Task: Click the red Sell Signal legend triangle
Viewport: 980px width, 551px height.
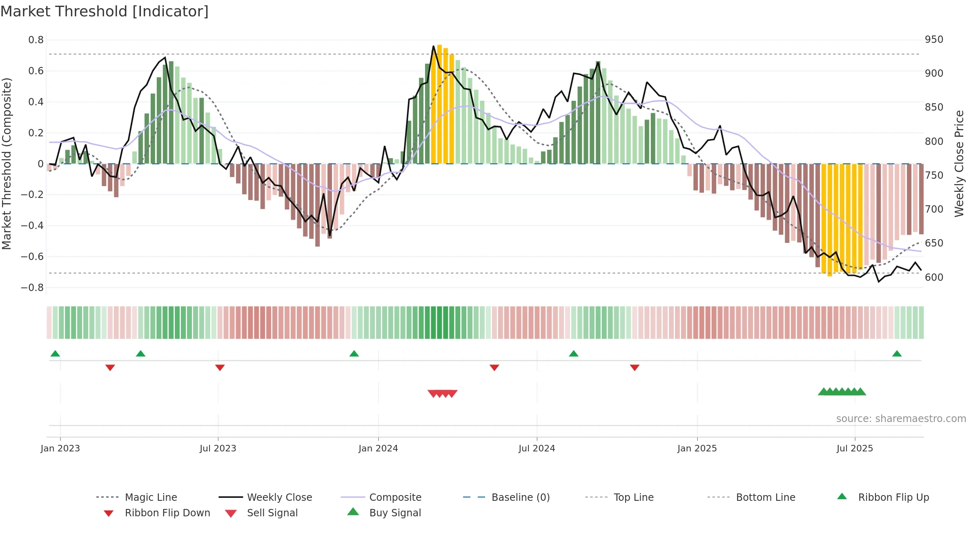Action: 231,513
